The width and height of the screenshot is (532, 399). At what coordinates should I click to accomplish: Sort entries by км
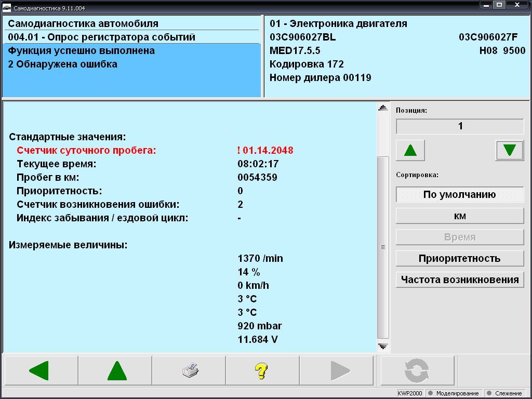(460, 216)
